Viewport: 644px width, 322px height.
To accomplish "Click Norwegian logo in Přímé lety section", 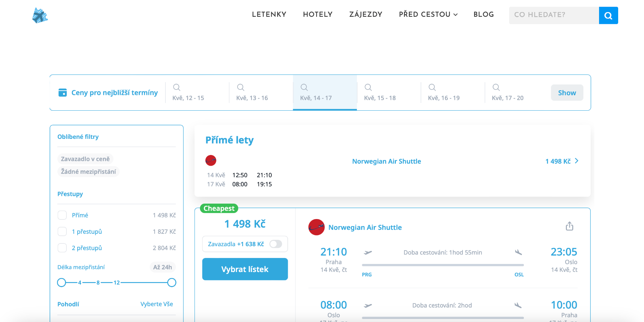I will tap(211, 161).
